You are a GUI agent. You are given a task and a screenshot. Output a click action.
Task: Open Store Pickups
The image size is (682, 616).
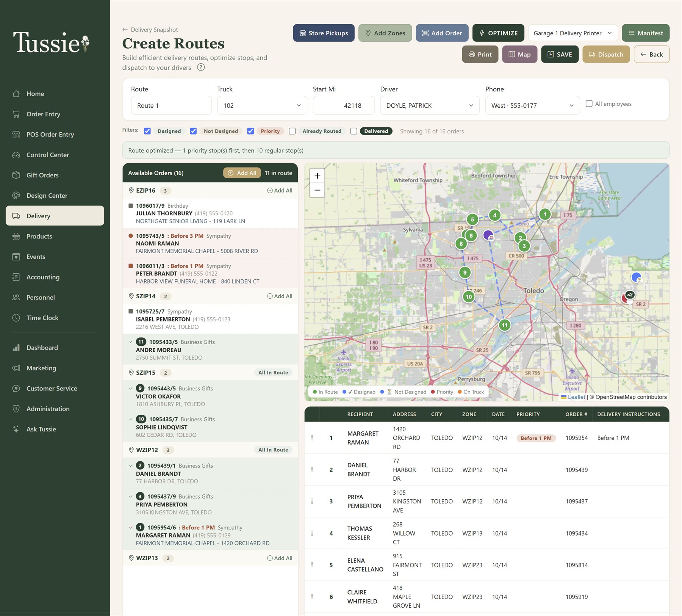(x=324, y=33)
